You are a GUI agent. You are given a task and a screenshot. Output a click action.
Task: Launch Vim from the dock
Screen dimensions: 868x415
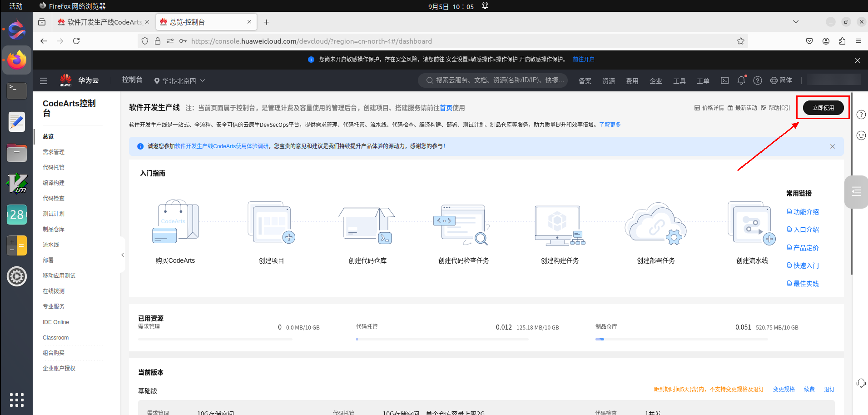point(17,184)
